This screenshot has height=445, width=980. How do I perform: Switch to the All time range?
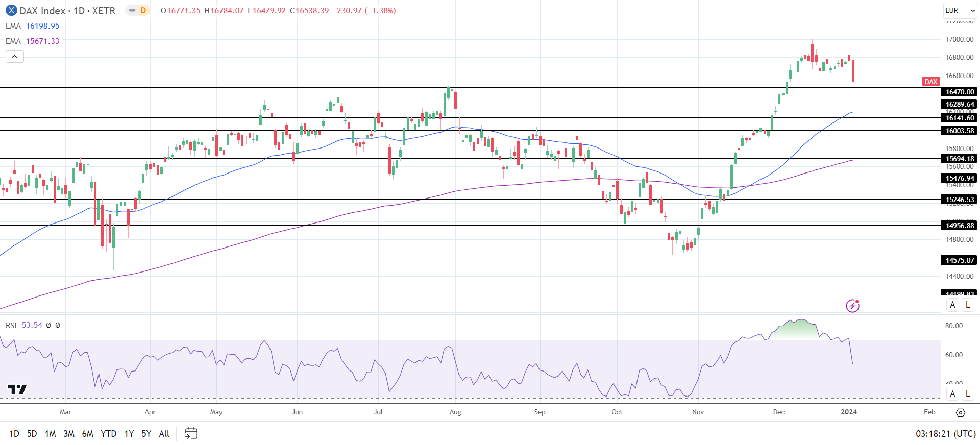(x=164, y=434)
